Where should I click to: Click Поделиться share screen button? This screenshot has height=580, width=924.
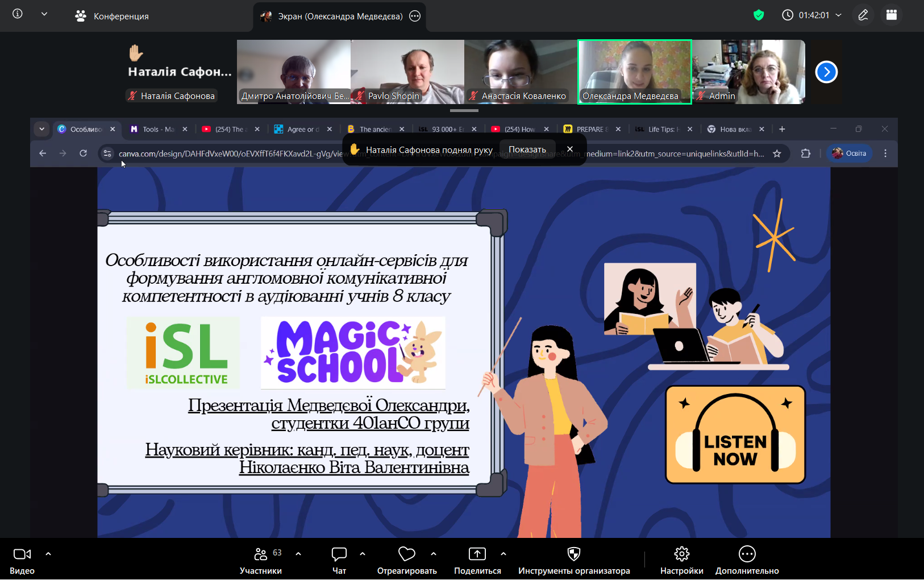coord(477,560)
